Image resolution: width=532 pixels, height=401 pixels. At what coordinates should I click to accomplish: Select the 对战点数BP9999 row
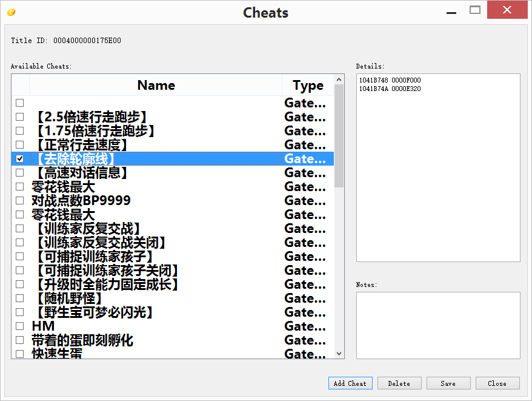click(172, 200)
